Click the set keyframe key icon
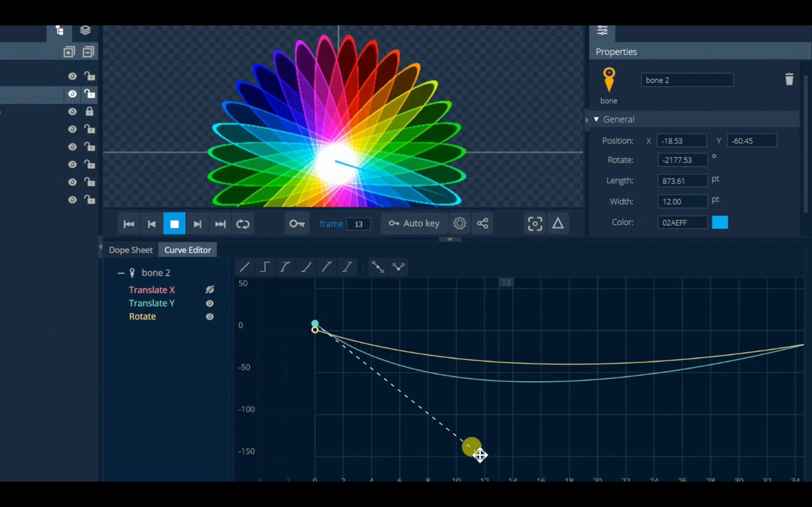812x507 pixels. tap(297, 223)
